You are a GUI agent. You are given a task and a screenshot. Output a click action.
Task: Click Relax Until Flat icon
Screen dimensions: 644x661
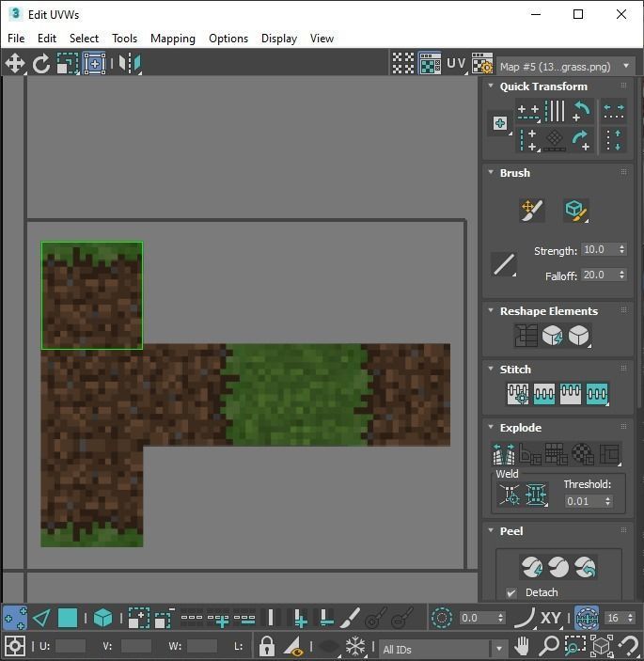coord(552,336)
